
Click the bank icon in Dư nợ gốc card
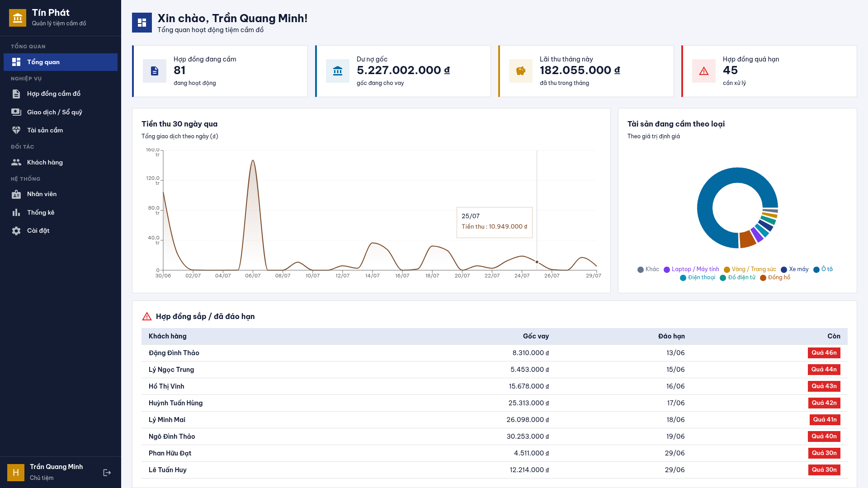pyautogui.click(x=338, y=71)
